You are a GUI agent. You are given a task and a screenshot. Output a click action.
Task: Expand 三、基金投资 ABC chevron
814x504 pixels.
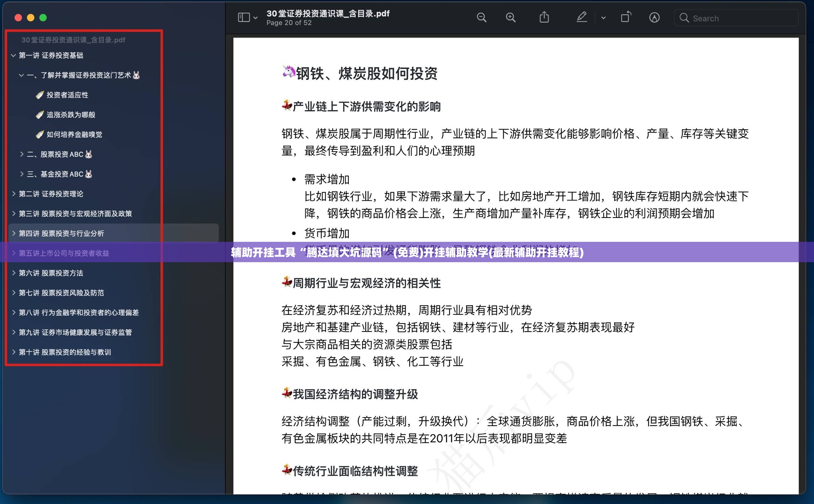[x=22, y=174]
